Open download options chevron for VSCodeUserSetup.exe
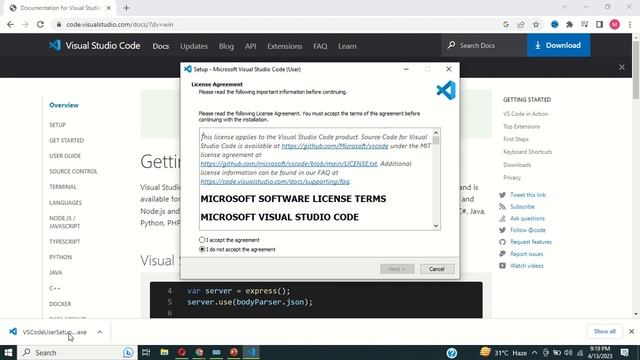640x360 pixels. [x=100, y=332]
